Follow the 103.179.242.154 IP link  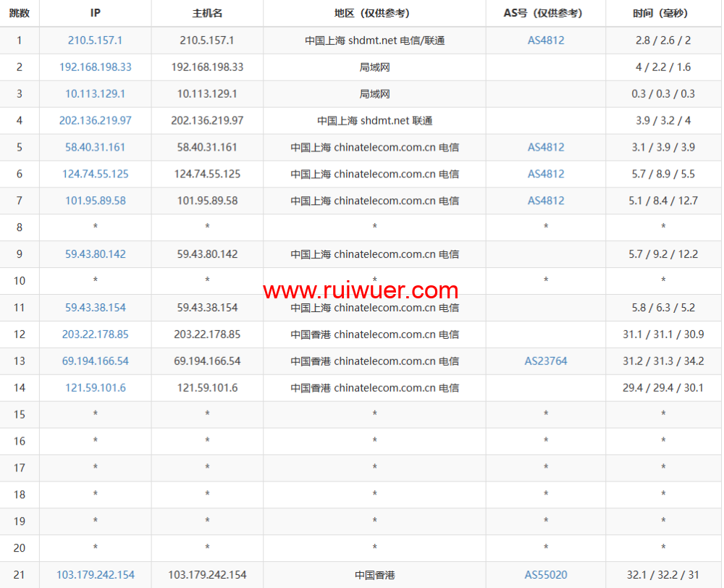[95, 575]
